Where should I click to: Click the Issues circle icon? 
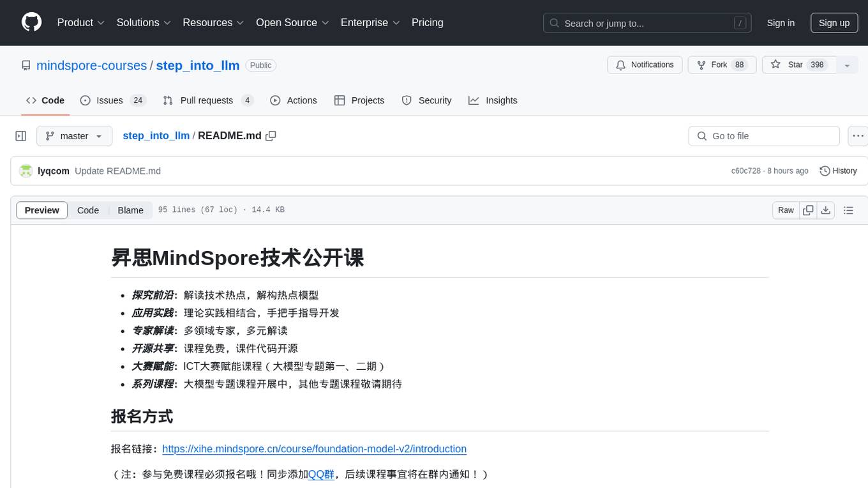[x=85, y=100]
